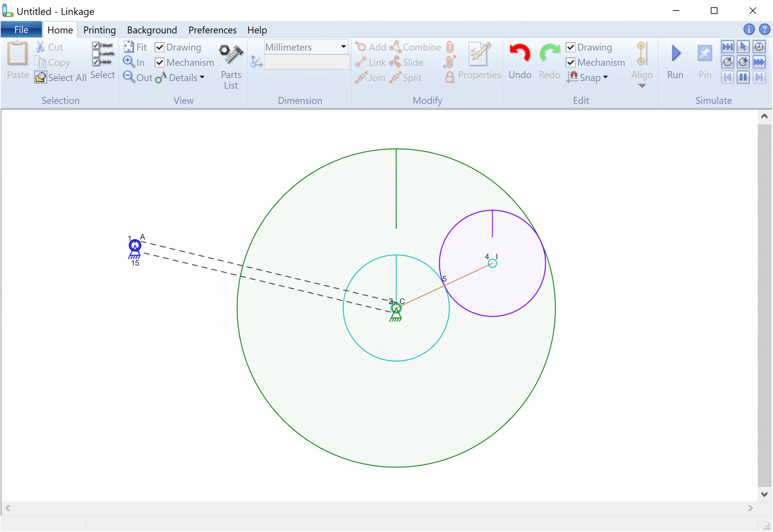The image size is (773, 532).
Task: Click the Slide connector icon
Action: tap(396, 62)
